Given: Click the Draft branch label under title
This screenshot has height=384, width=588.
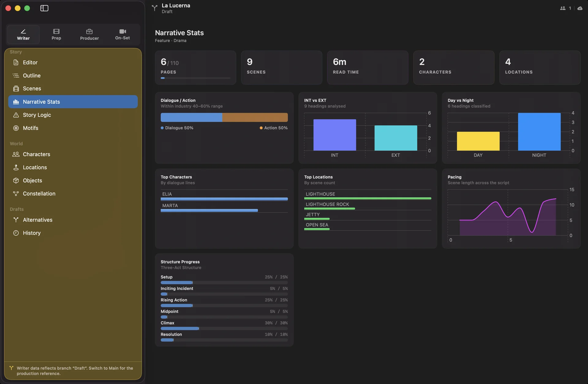Looking at the screenshot, I should 167,12.
